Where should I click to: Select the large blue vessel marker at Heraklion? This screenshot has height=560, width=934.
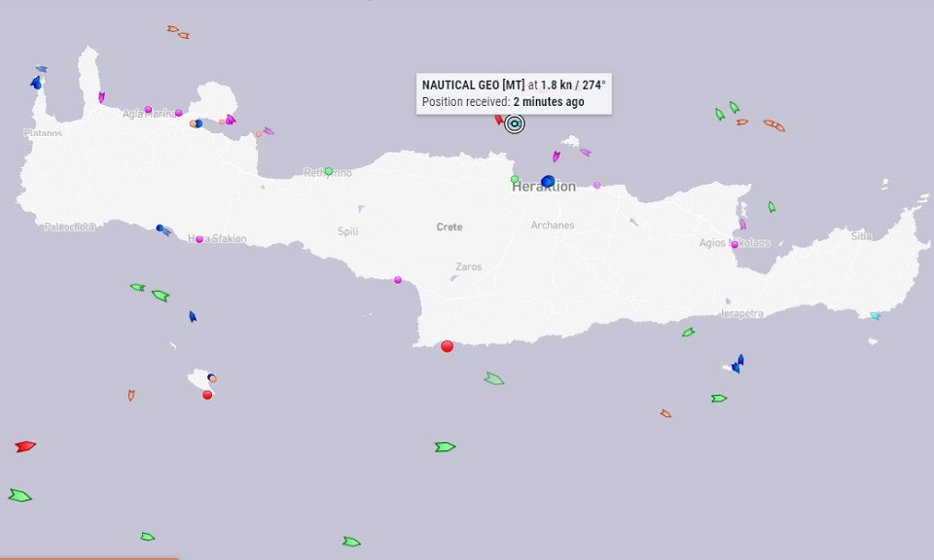tap(548, 181)
